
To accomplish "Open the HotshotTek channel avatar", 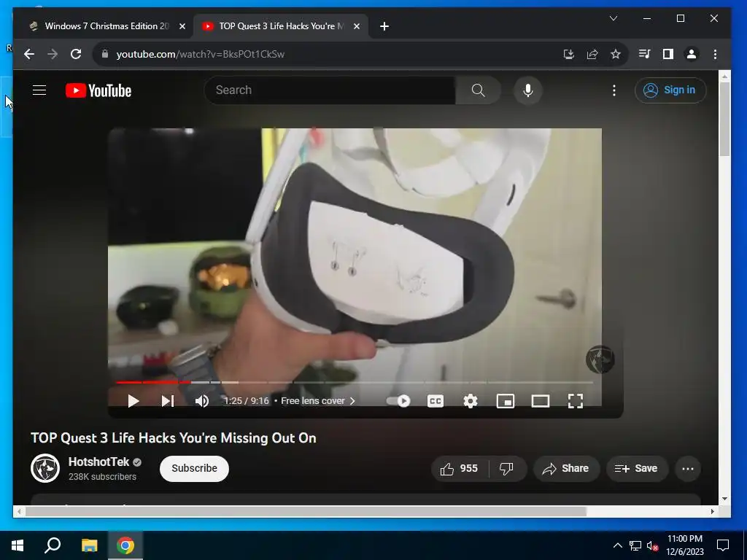I will point(45,468).
